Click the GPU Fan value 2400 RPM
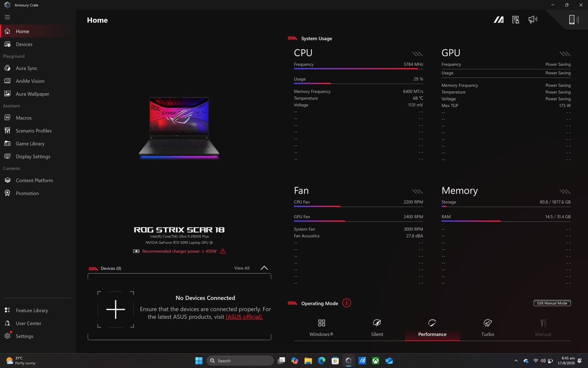 click(413, 217)
